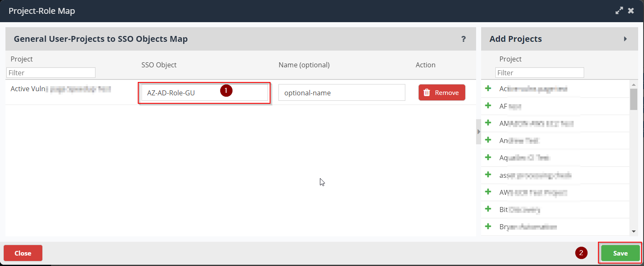Click the "Name (optional)" column header
644x266 pixels.
(304, 65)
